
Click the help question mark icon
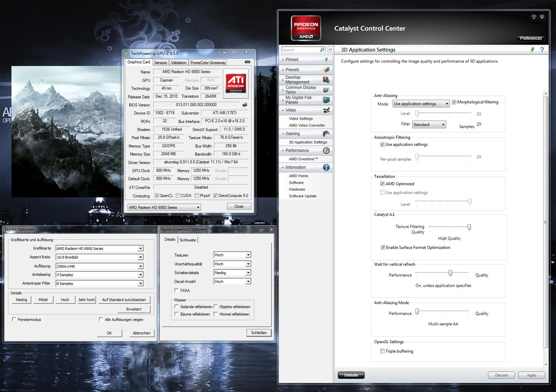tap(542, 50)
